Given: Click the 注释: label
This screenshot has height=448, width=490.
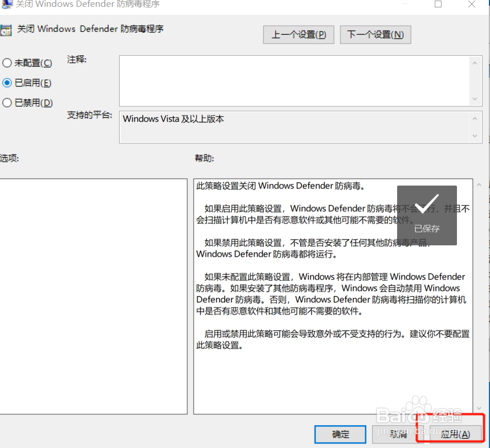Looking at the screenshot, I should pos(76,59).
